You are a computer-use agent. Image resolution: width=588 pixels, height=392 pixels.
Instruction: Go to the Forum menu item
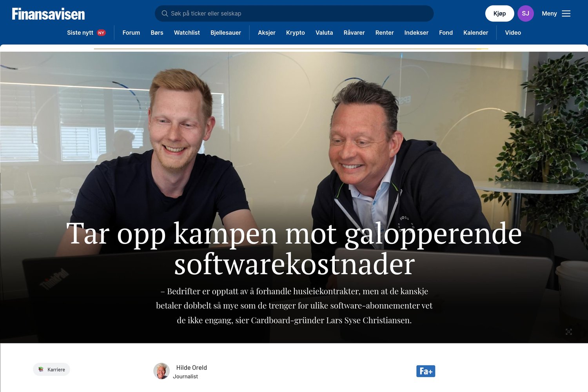(131, 33)
